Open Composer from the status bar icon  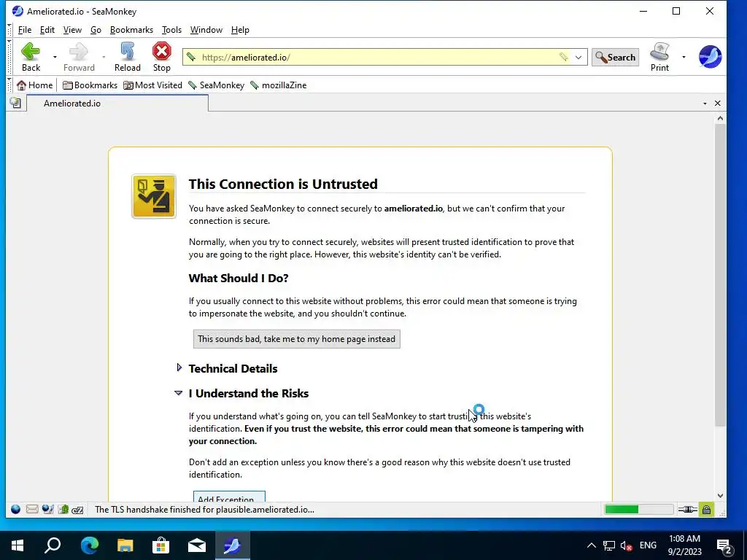coord(47,510)
